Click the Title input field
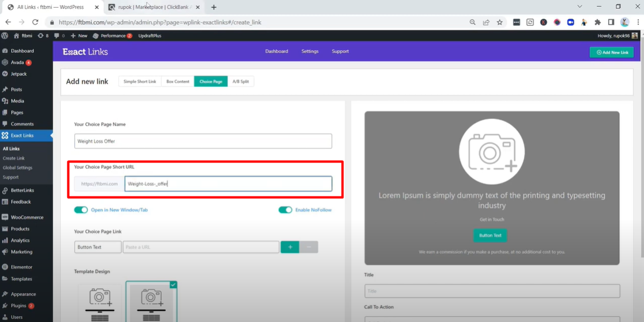 tap(492, 291)
